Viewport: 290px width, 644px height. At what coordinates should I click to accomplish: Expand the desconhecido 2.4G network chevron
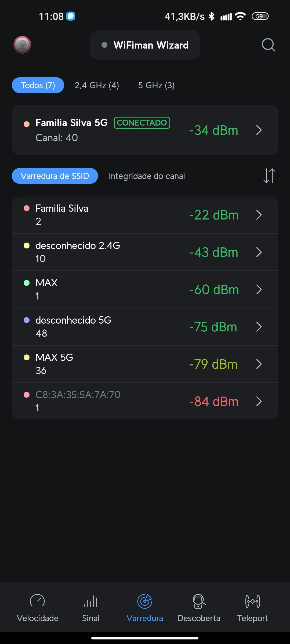tap(259, 252)
